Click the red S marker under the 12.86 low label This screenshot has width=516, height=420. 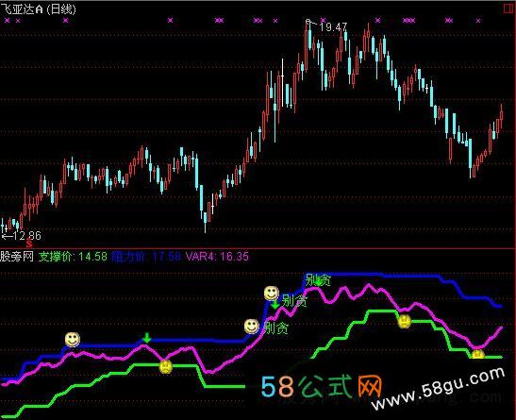(x=29, y=244)
